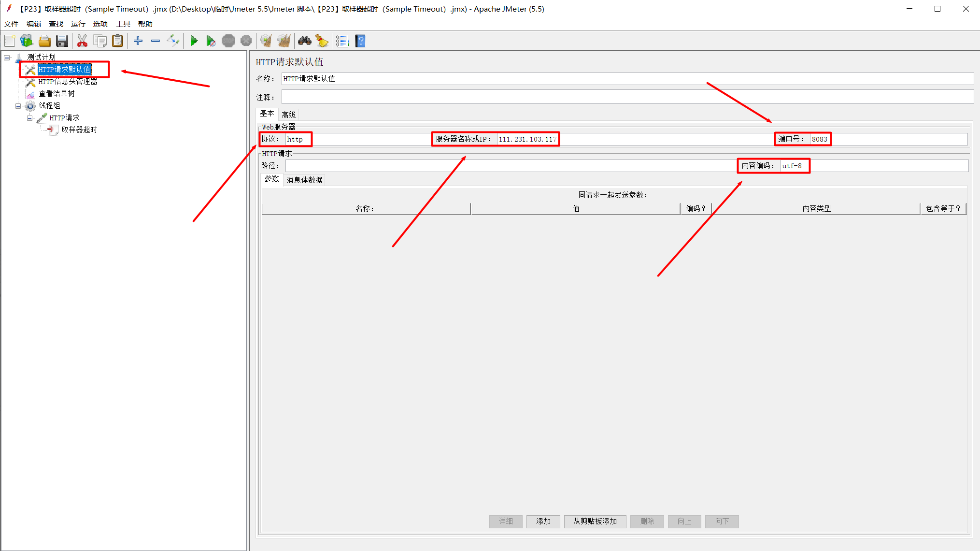Open the 选项 menu
Image resolution: width=980 pixels, height=551 pixels.
(x=100, y=24)
